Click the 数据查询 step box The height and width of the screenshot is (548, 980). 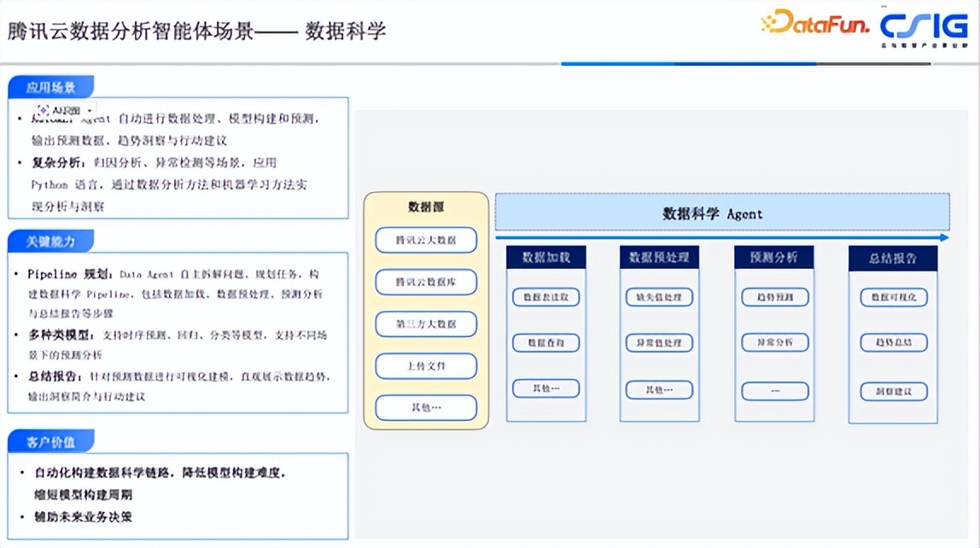pyautogui.click(x=545, y=342)
